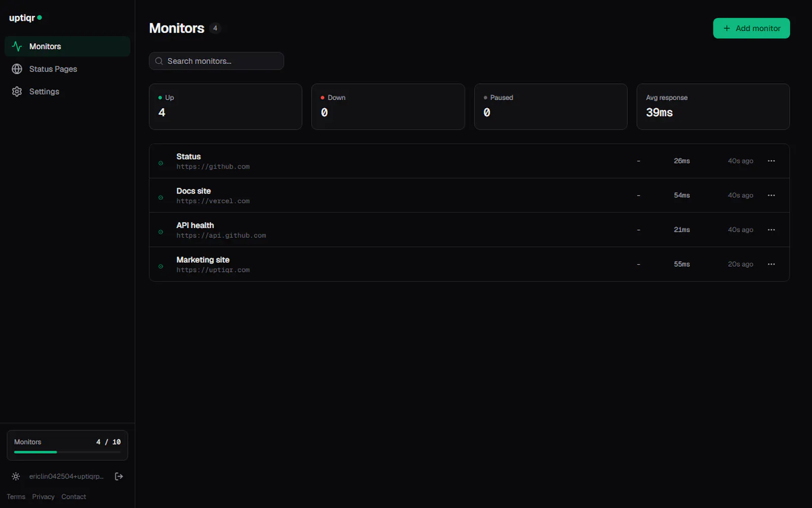Click the 4 / 10 usage count
Image resolution: width=812 pixels, height=508 pixels.
[109, 442]
